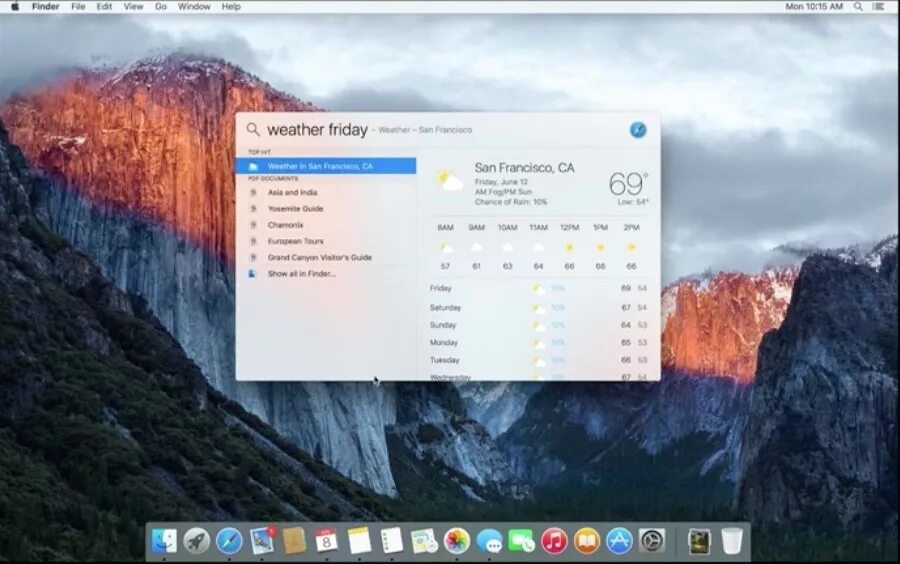Click the sun icon under 12PM
Image resolution: width=900 pixels, height=564 pixels.
click(x=569, y=247)
